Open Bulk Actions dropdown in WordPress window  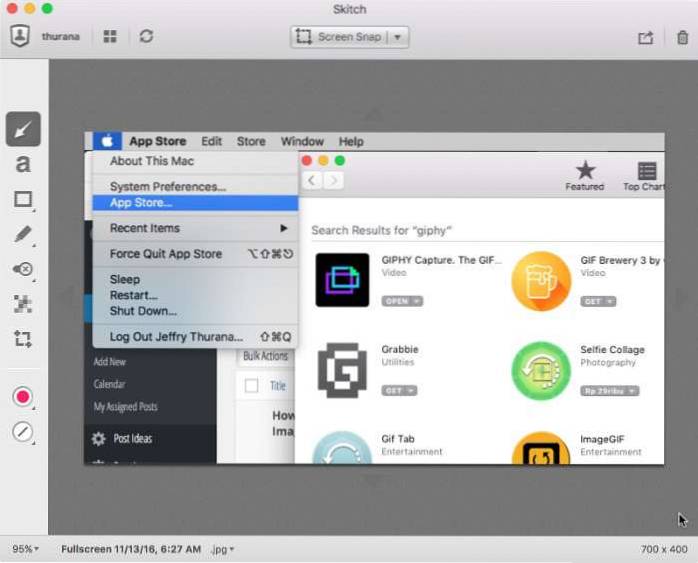click(x=266, y=356)
